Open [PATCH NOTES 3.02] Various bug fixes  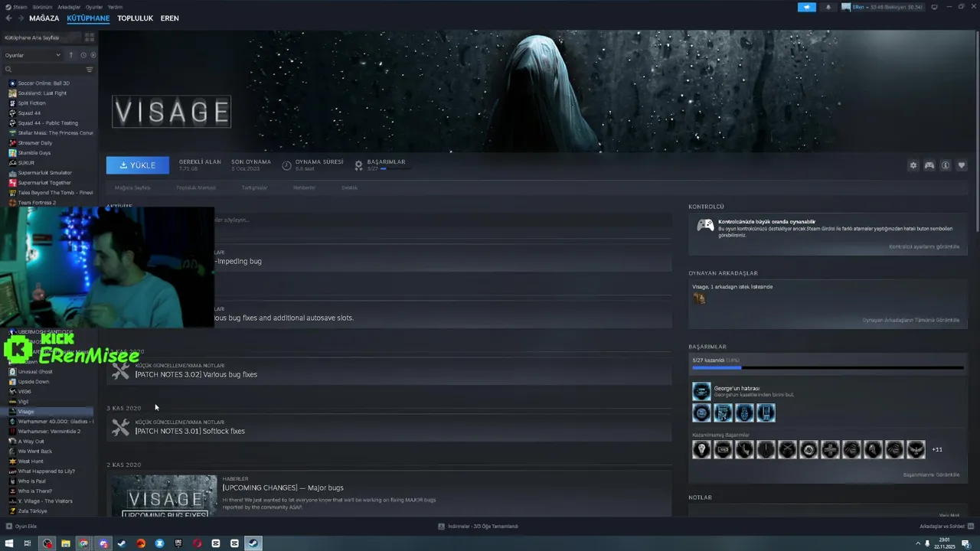196,374
